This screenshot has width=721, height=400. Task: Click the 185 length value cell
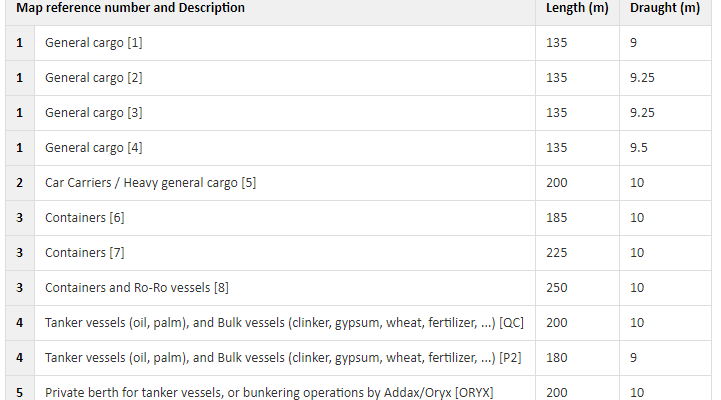pos(578,217)
